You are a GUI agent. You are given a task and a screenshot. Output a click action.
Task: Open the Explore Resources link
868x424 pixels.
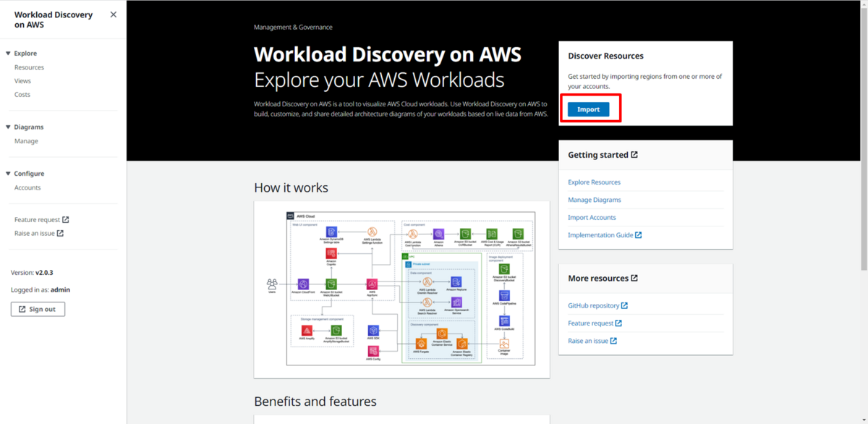pos(594,182)
